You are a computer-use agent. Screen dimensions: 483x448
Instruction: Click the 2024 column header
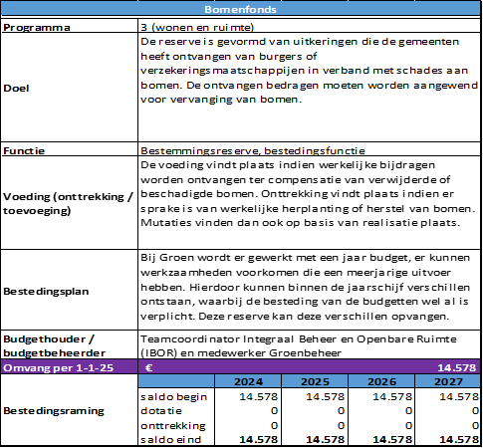point(248,381)
